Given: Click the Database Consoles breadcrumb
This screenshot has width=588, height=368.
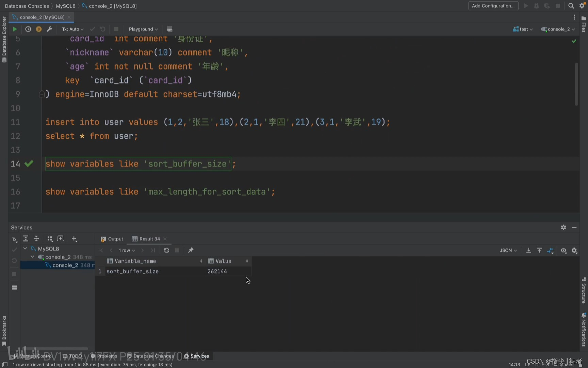Looking at the screenshot, I should tap(27, 6).
